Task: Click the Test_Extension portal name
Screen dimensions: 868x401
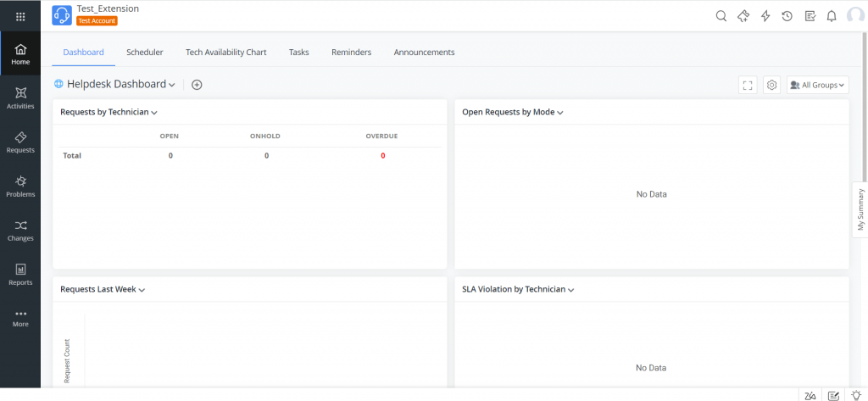Action: 108,8
